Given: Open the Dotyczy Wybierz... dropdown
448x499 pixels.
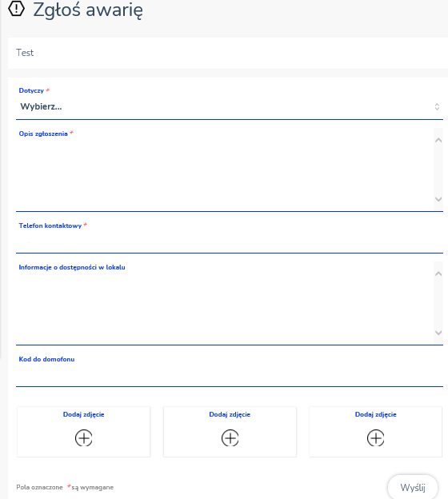Looking at the screenshot, I should pos(230,106).
